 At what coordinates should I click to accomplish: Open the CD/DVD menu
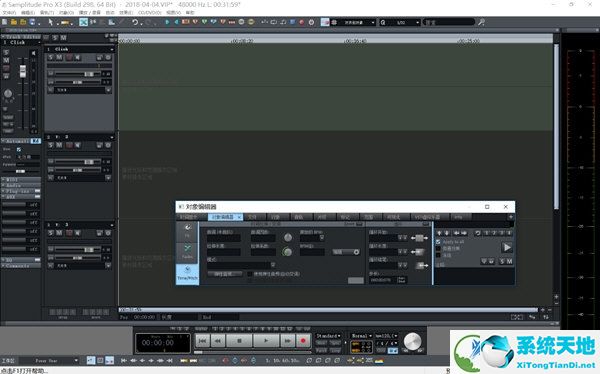point(150,12)
